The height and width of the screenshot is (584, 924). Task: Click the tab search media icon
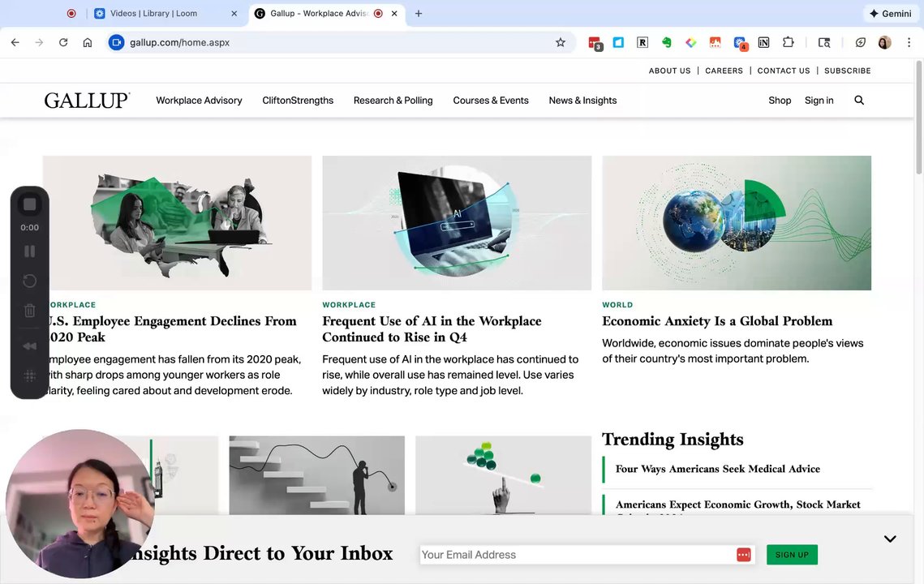click(824, 42)
